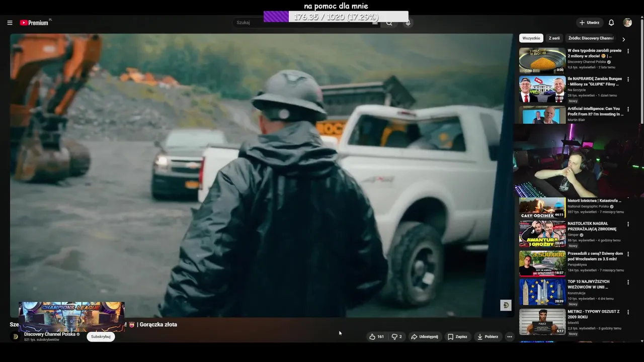Click the Perspektywa channel name
644x362 pixels.
click(577, 264)
